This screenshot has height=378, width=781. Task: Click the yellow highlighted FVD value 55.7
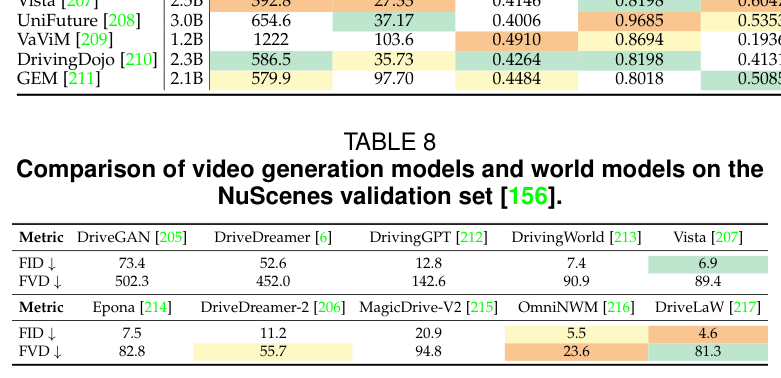(x=273, y=352)
